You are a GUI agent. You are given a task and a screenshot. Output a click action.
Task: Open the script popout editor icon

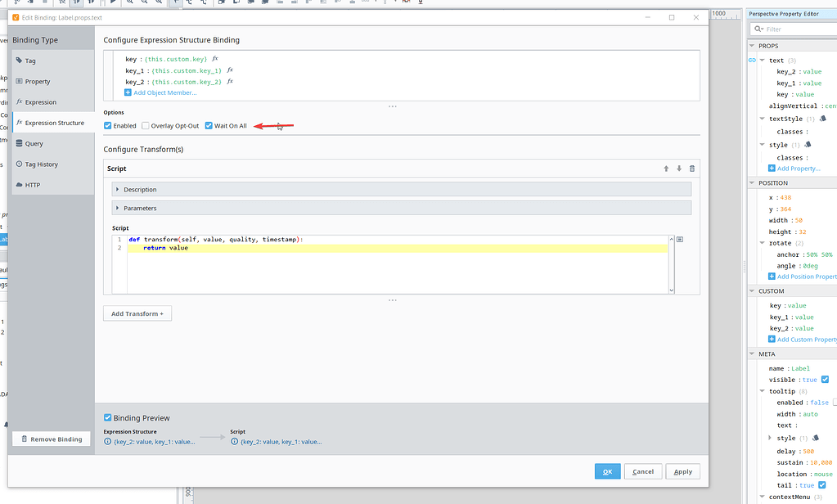pyautogui.click(x=680, y=239)
